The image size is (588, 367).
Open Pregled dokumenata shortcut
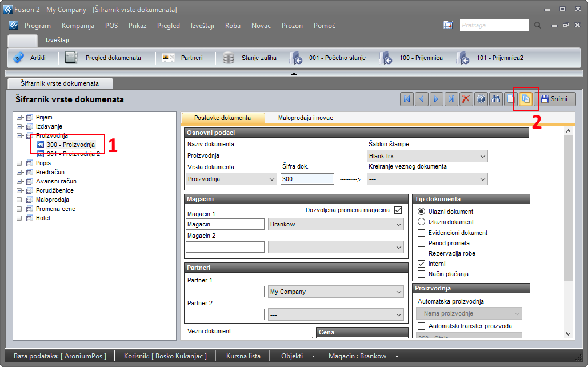(x=103, y=58)
